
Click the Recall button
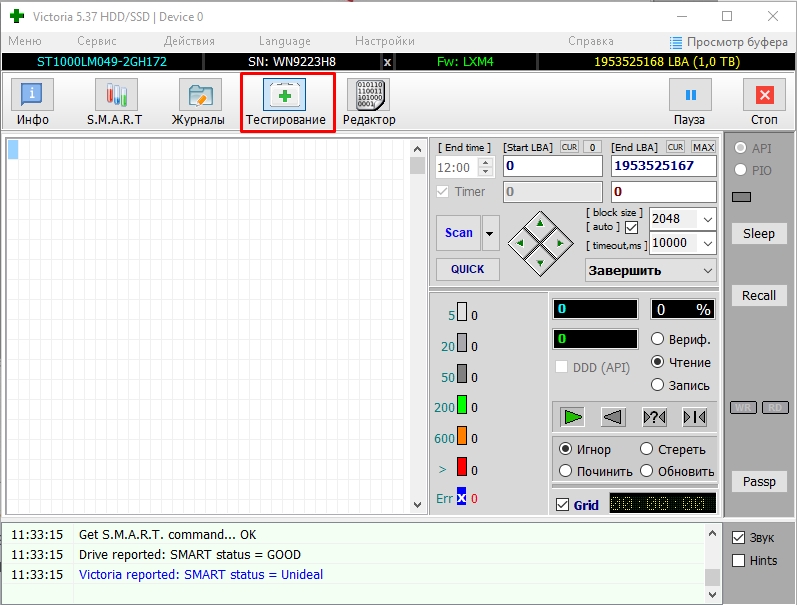(758, 296)
